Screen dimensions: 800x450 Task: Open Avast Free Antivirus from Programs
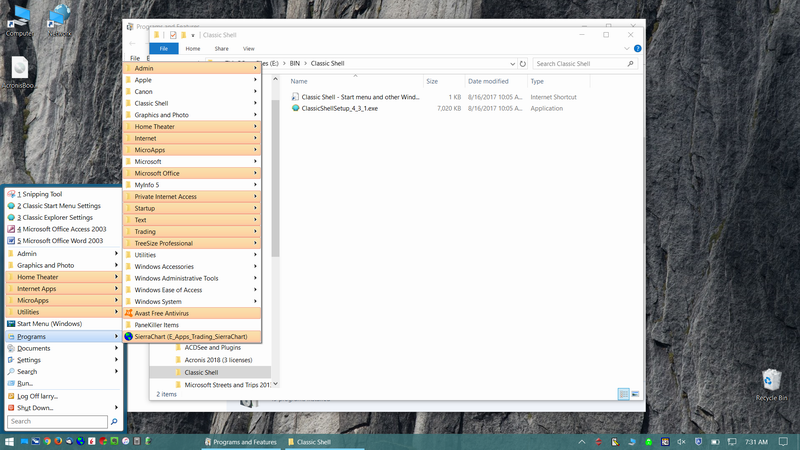click(192, 313)
